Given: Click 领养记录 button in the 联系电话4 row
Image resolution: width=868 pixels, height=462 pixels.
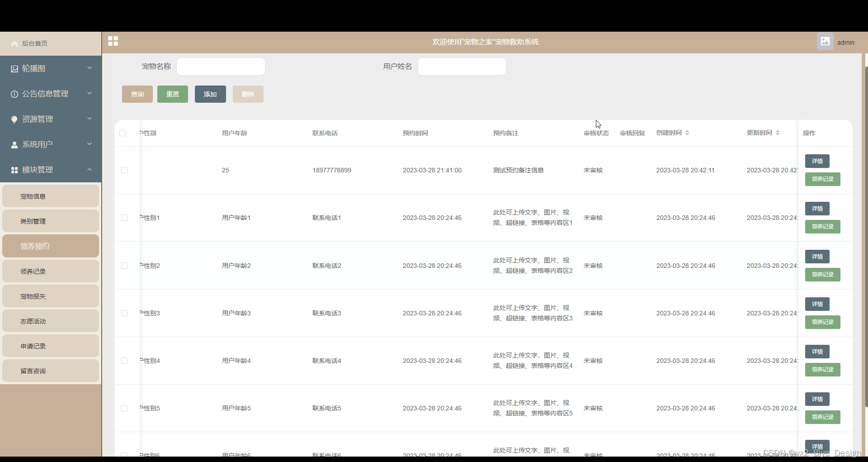Looking at the screenshot, I should (823, 370).
